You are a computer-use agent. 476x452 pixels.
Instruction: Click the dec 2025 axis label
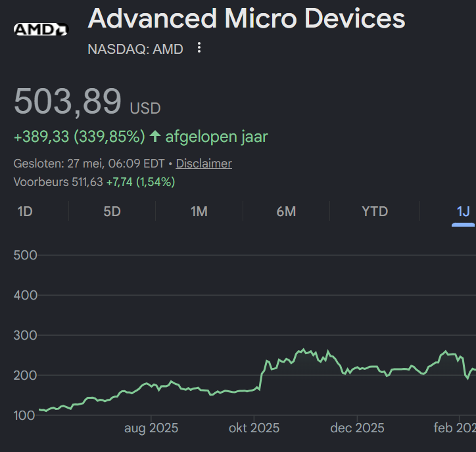pos(357,428)
